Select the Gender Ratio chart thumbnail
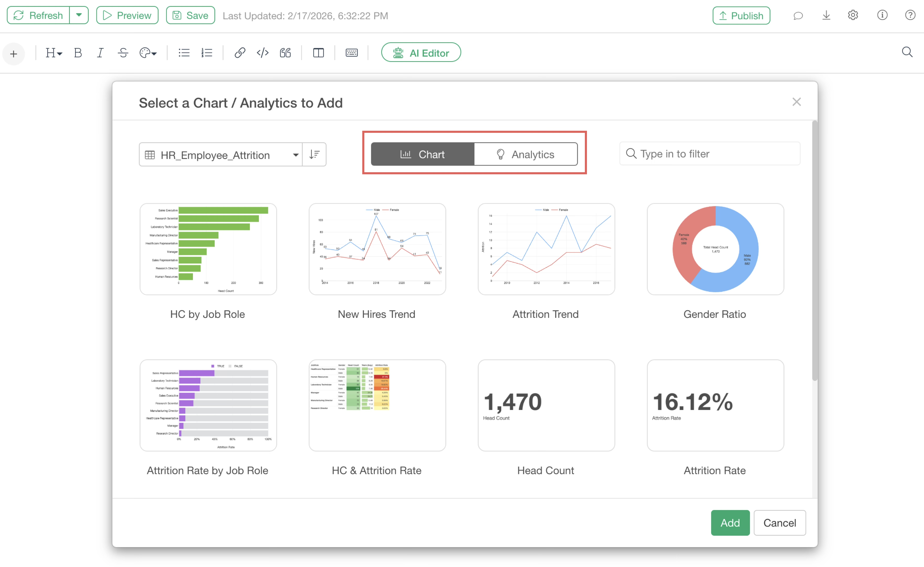 (x=715, y=249)
